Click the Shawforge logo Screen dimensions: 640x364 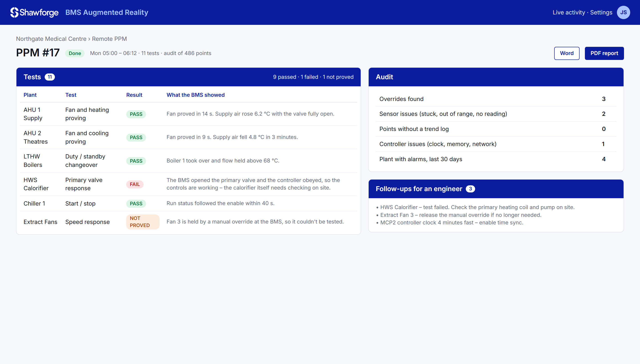point(34,12)
